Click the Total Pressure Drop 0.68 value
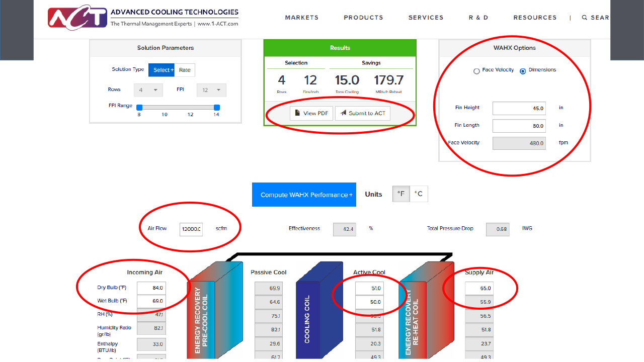Viewport: 644px width, 362px height. tap(498, 229)
